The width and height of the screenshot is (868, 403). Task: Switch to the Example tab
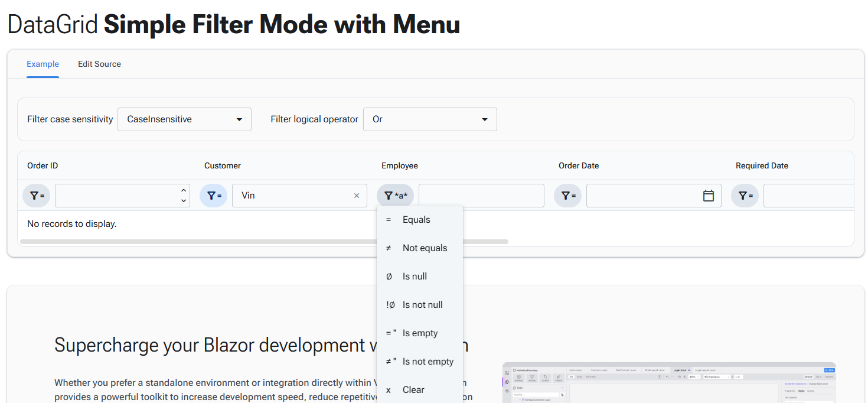coord(43,64)
